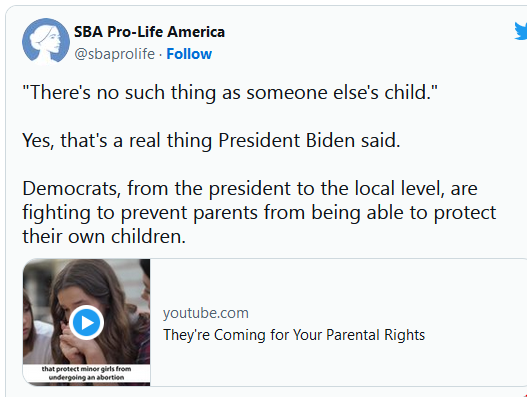Open the @sbaprolife handle link
This screenshot has height=397, width=527.
point(115,54)
